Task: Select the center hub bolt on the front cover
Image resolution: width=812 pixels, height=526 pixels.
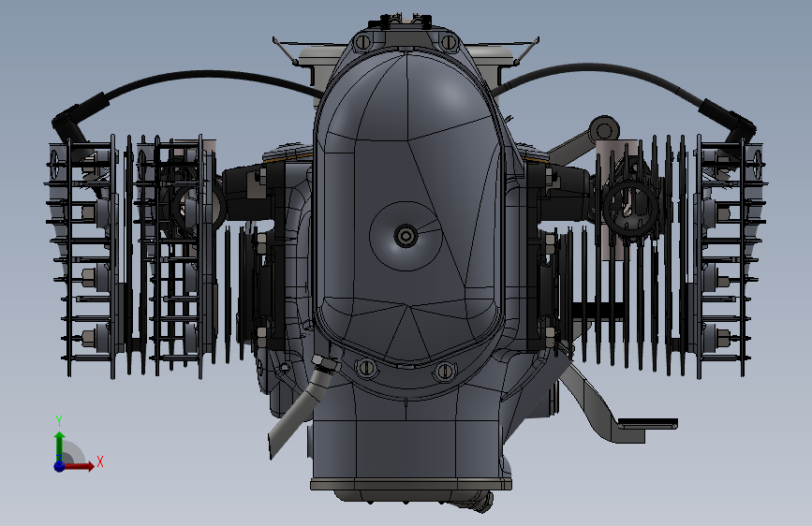Action: click(x=406, y=236)
